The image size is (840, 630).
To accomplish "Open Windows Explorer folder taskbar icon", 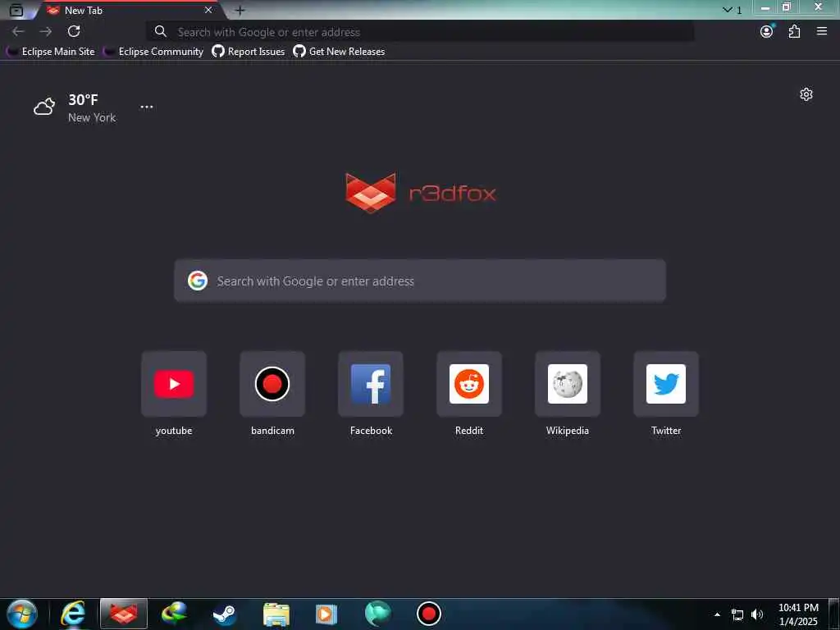I will click(x=276, y=614).
